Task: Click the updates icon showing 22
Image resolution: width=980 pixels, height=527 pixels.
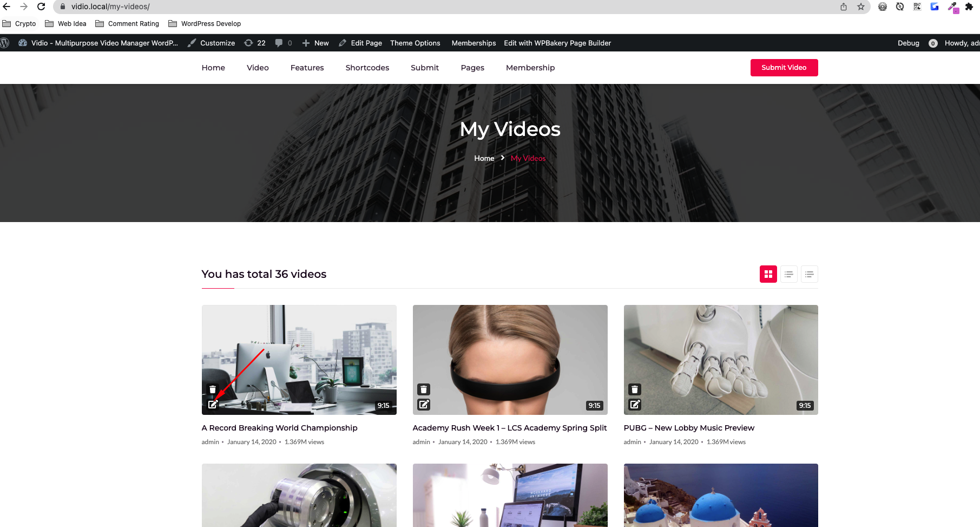Action: [255, 43]
